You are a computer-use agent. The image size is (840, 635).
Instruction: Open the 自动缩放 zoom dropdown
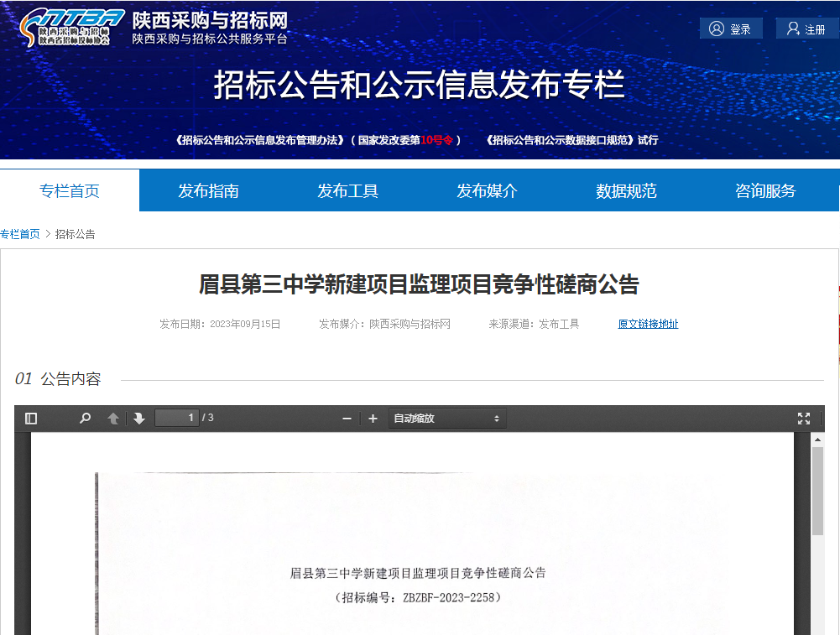[446, 418]
